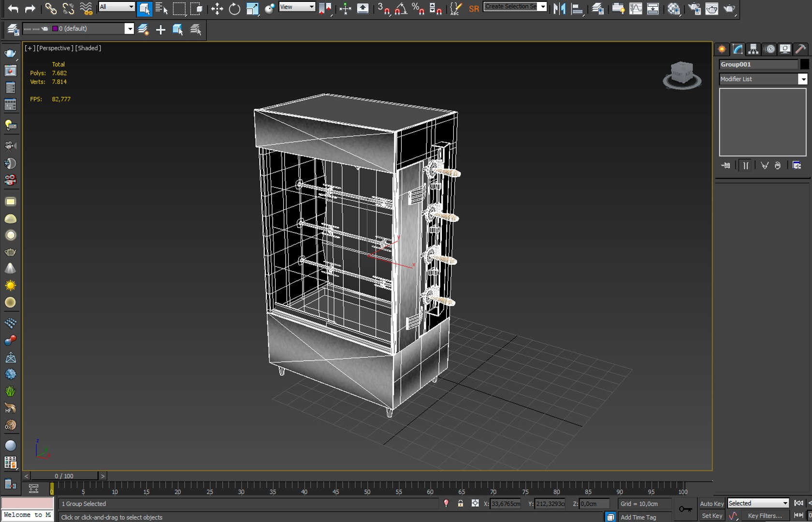Open the selection filter 'All' dropdown
This screenshot has height=522, width=812.
pyautogui.click(x=116, y=7)
